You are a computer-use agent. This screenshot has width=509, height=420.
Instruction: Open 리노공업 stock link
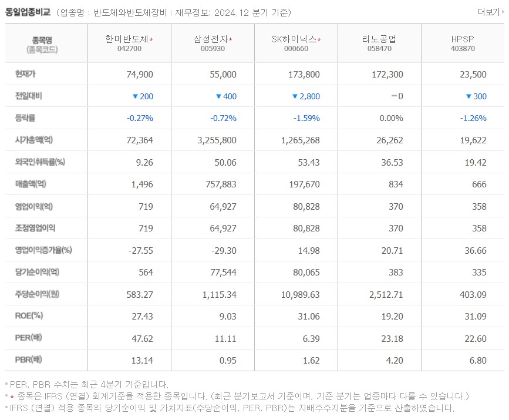click(x=379, y=39)
